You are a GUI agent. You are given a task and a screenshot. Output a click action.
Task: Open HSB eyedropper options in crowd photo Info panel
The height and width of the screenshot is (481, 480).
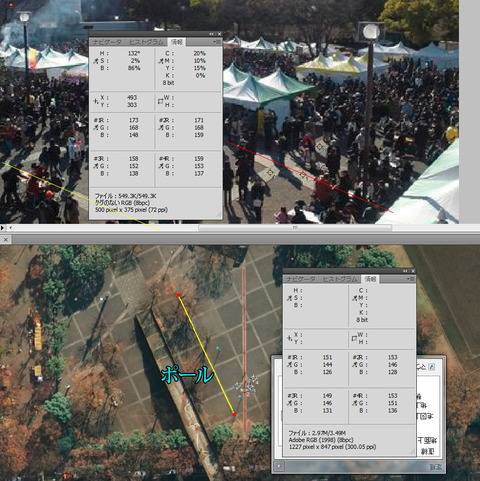pos(95,61)
